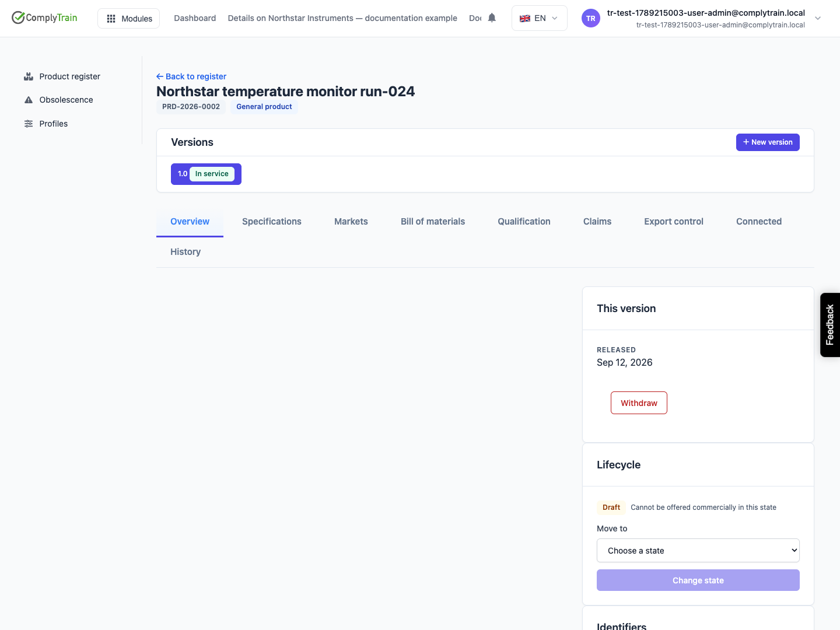Click the Profiles sliders icon
This screenshot has width=840, height=630.
[x=29, y=124]
